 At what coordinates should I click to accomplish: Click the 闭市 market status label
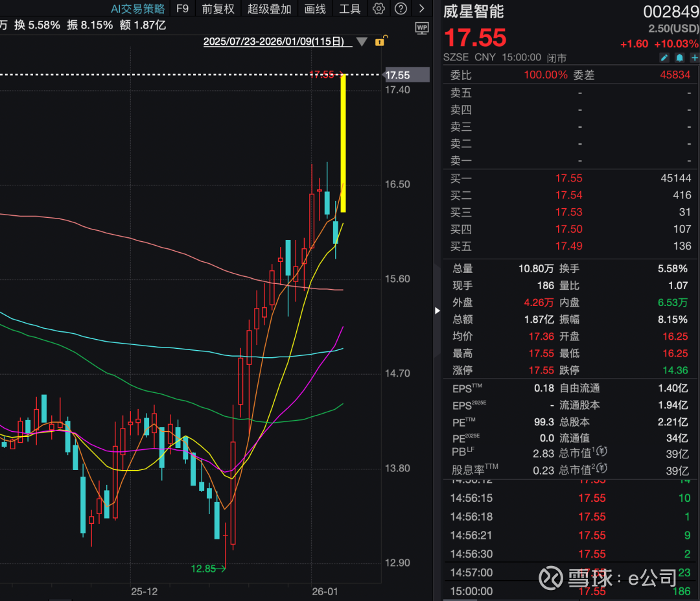pyautogui.click(x=557, y=58)
